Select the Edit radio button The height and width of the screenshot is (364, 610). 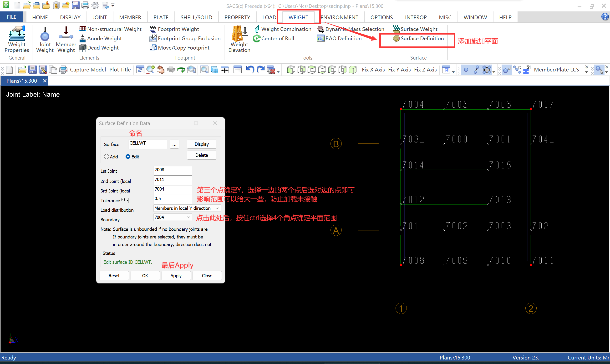(128, 157)
